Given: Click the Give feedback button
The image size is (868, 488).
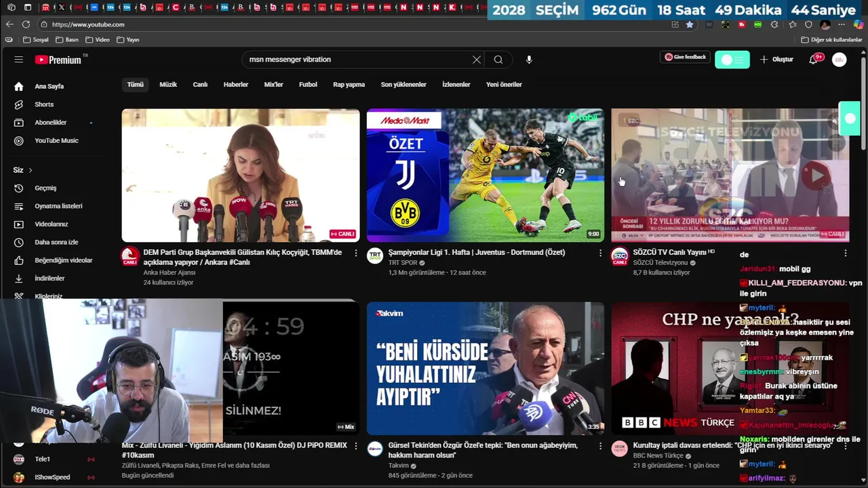Looking at the screenshot, I should (685, 57).
